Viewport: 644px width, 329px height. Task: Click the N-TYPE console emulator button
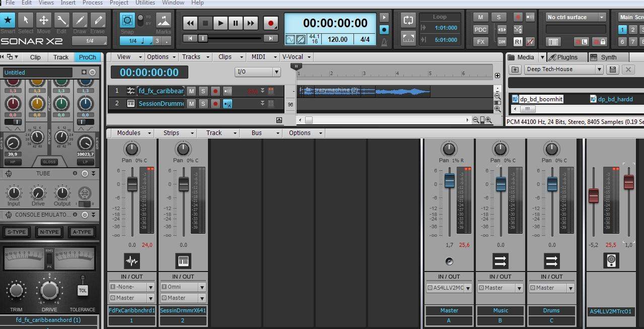pyautogui.click(x=49, y=232)
